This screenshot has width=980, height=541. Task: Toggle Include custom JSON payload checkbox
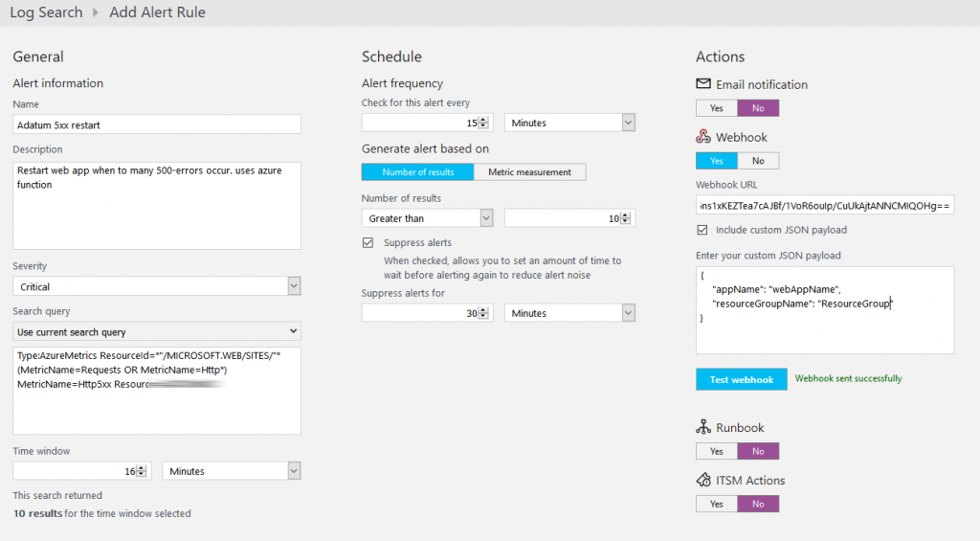702,230
